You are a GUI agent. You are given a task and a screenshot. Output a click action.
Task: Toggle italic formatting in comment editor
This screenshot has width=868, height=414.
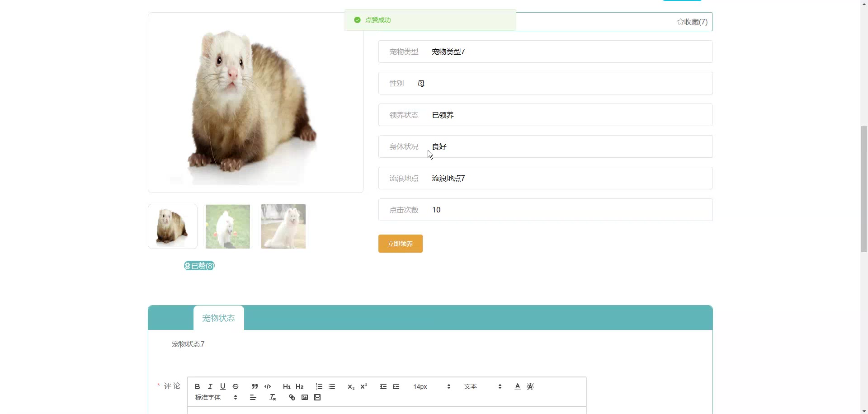click(x=210, y=386)
